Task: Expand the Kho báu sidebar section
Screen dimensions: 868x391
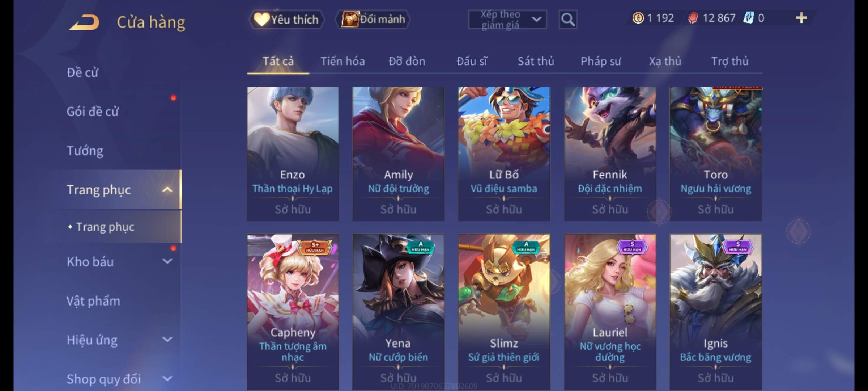Action: point(167,261)
